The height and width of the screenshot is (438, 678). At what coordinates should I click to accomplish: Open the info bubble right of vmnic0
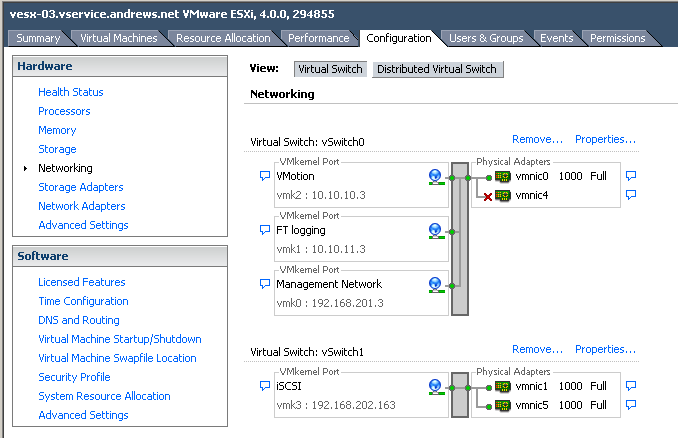[631, 176]
